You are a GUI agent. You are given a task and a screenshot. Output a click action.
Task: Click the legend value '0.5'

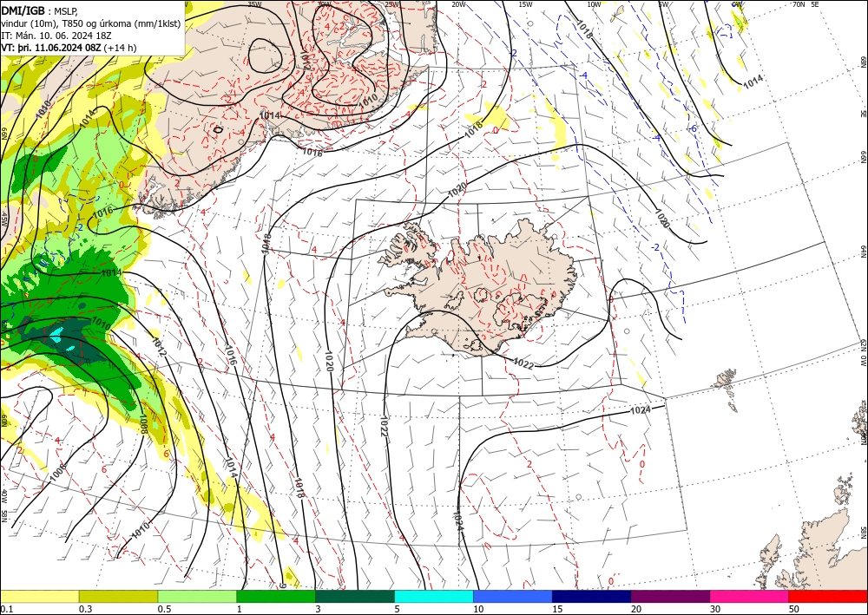(164, 609)
